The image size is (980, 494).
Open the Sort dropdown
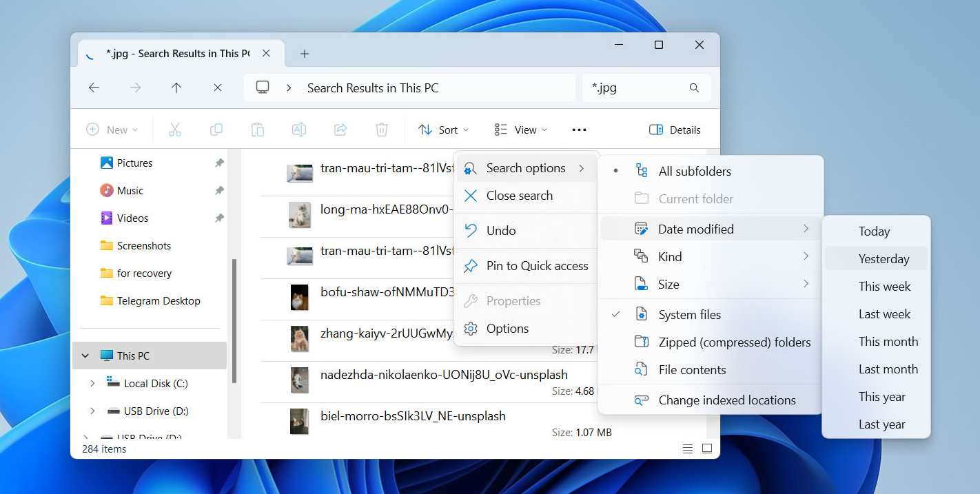(x=443, y=130)
